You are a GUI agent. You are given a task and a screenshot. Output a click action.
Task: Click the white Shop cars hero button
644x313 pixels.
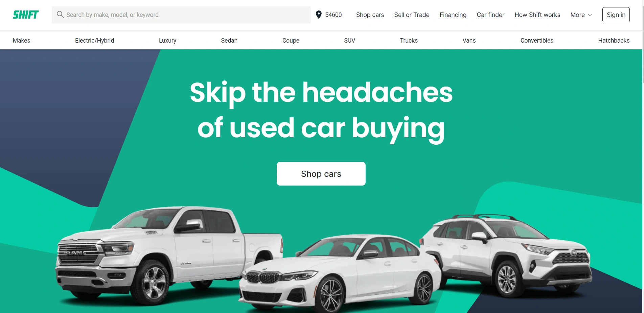[321, 174]
